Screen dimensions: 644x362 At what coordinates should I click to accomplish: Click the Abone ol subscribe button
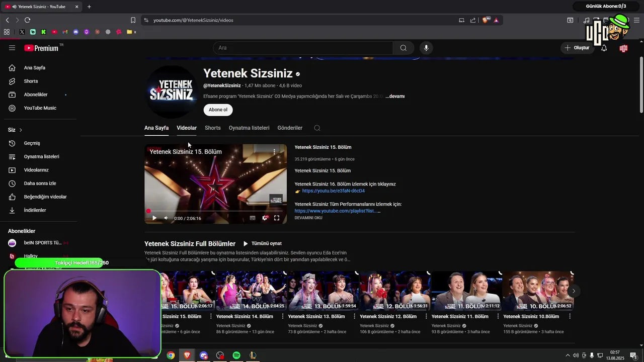pos(218,110)
